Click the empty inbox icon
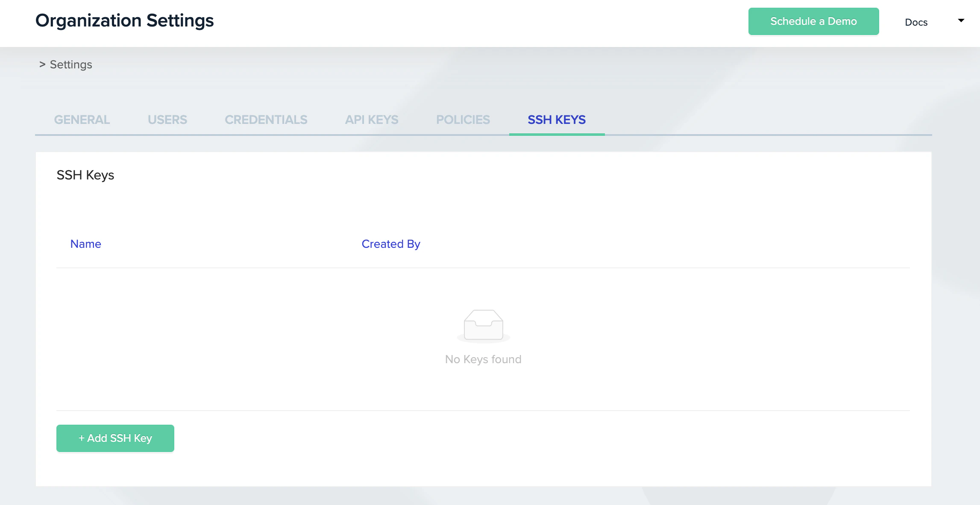The image size is (980, 505). click(484, 326)
